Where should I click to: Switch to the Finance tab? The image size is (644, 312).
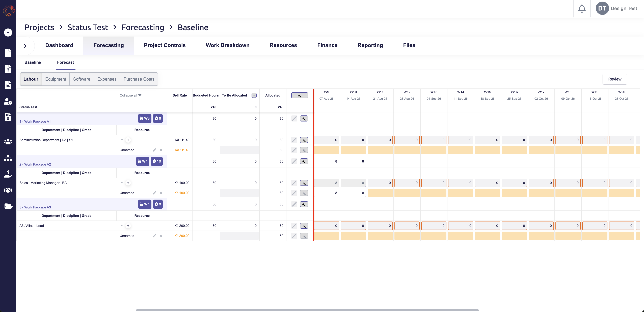click(x=327, y=45)
